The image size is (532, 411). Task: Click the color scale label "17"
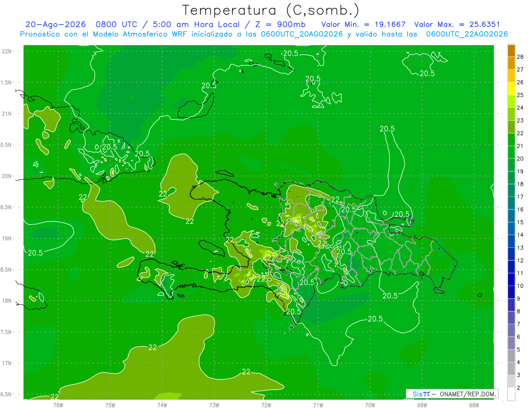pos(520,197)
